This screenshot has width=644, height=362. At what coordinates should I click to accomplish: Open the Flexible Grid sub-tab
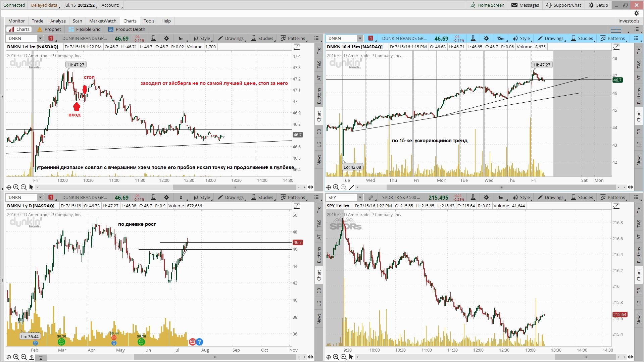[85, 30]
